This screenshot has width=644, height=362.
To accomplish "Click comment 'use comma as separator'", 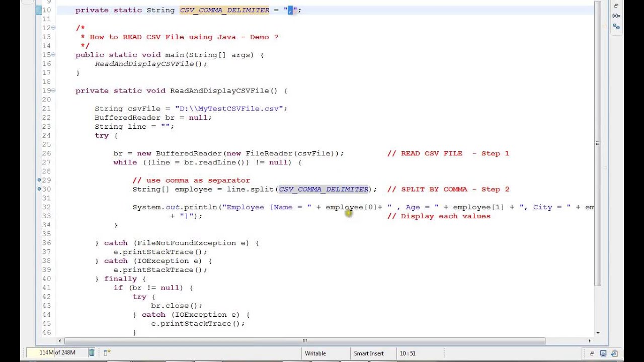I will pos(191,180).
